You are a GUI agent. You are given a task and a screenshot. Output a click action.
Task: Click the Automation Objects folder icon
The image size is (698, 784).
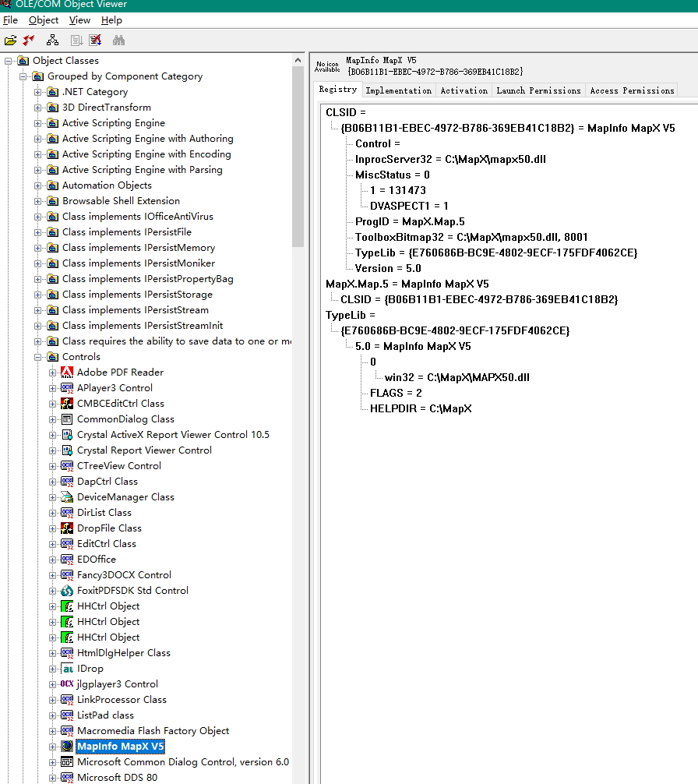(52, 185)
